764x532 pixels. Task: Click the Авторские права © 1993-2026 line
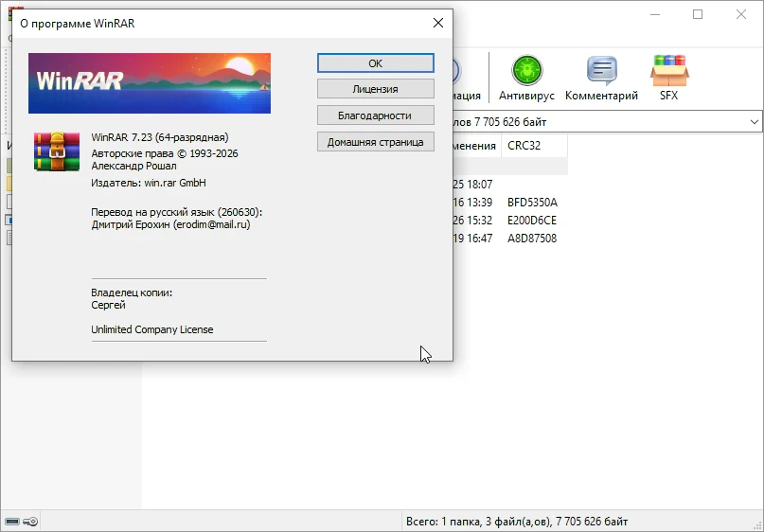(x=165, y=153)
